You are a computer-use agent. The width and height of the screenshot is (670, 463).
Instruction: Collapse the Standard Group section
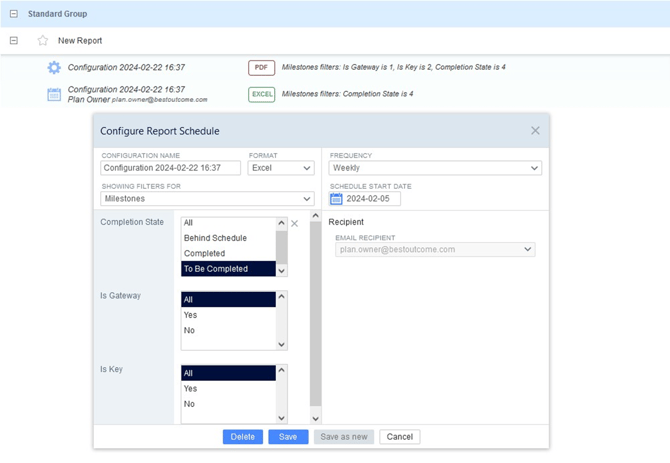pyautogui.click(x=14, y=14)
